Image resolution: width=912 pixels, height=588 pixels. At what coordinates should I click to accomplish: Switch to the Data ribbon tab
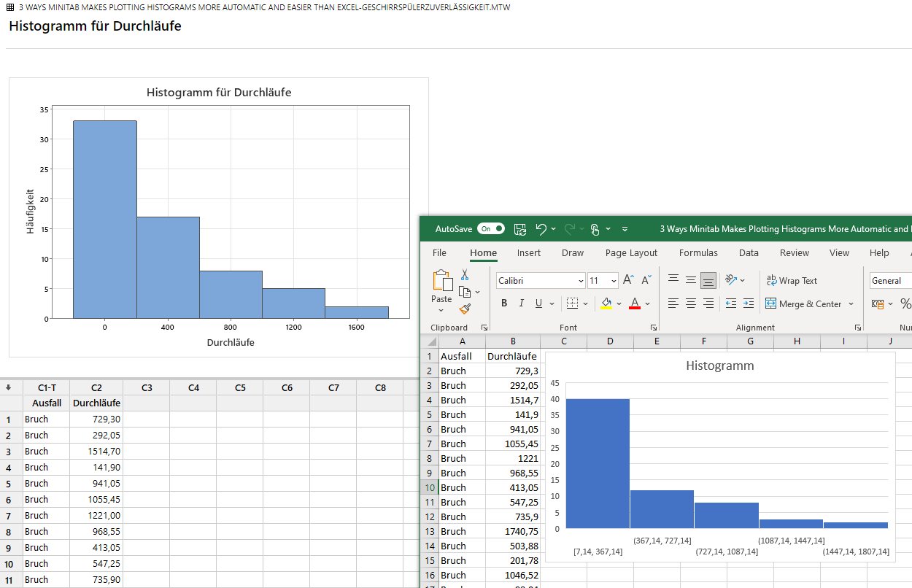click(749, 252)
